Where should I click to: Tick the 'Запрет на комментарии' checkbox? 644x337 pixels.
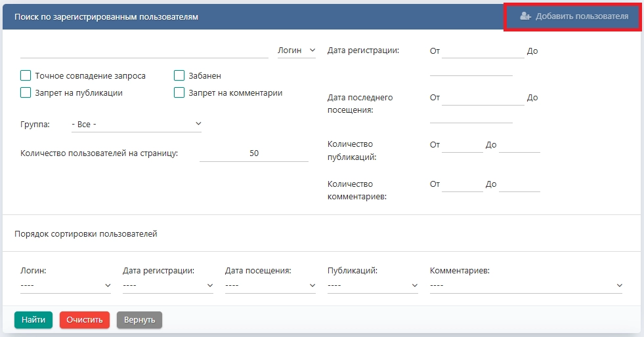(179, 93)
